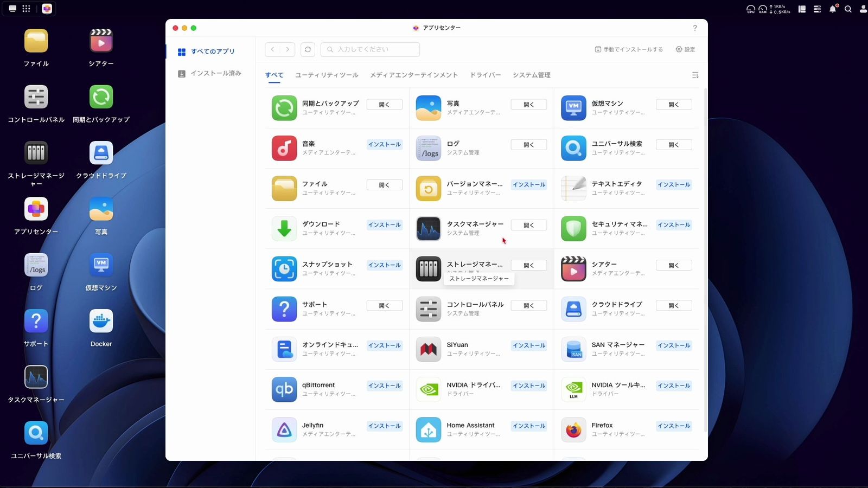Screen dimensions: 868x488
Task: Switch to the すべて tab
Action: tap(275, 75)
